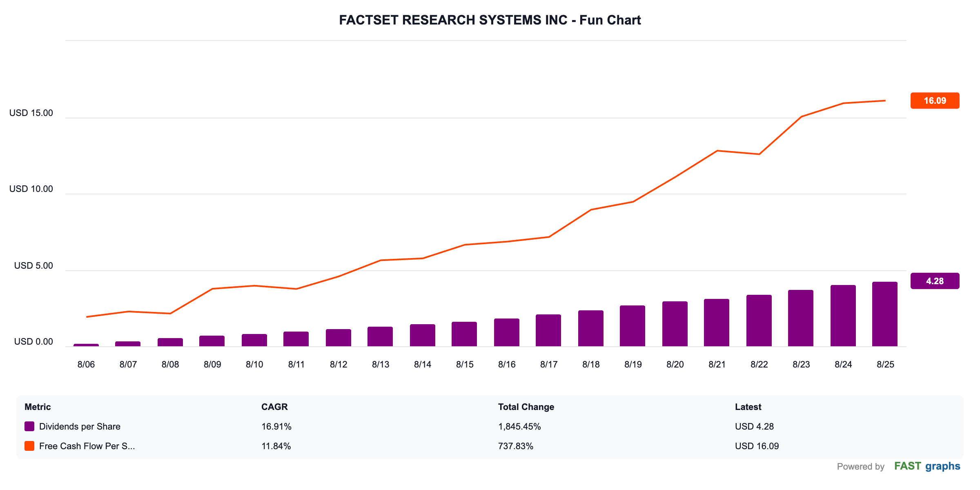Click the Dividends per Share legend label

click(x=80, y=426)
